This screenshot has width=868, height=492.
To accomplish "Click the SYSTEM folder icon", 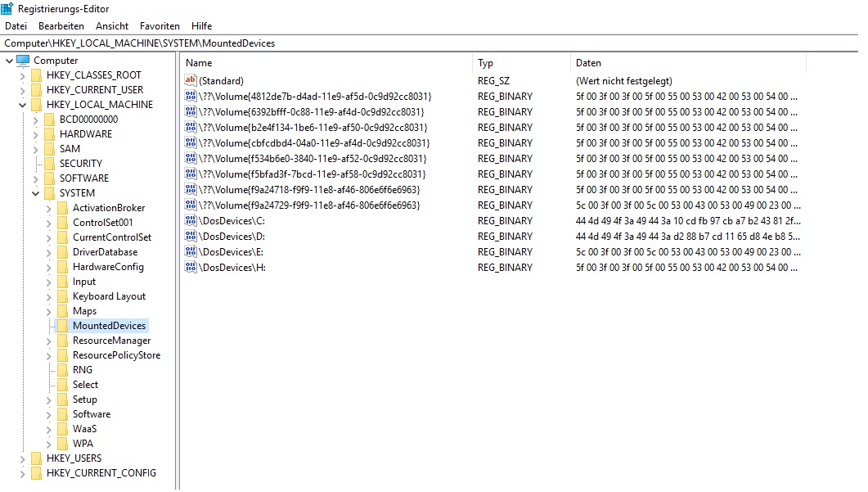I will click(x=50, y=193).
